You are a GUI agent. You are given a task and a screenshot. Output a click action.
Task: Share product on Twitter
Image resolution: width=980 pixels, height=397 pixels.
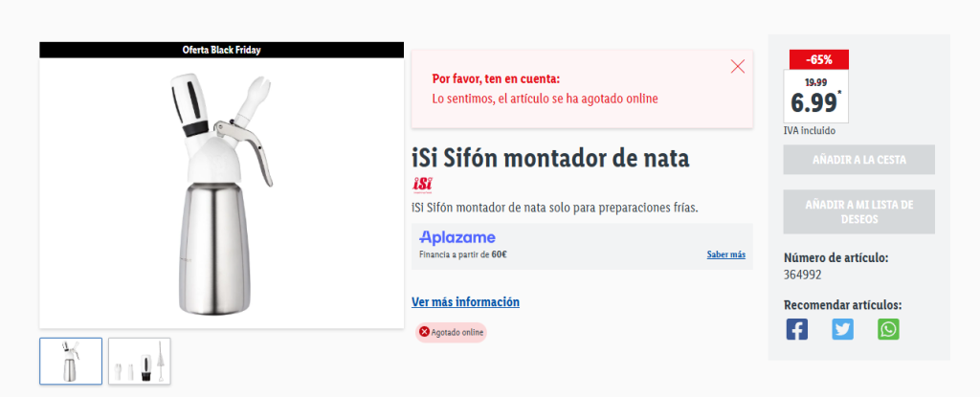click(x=842, y=329)
